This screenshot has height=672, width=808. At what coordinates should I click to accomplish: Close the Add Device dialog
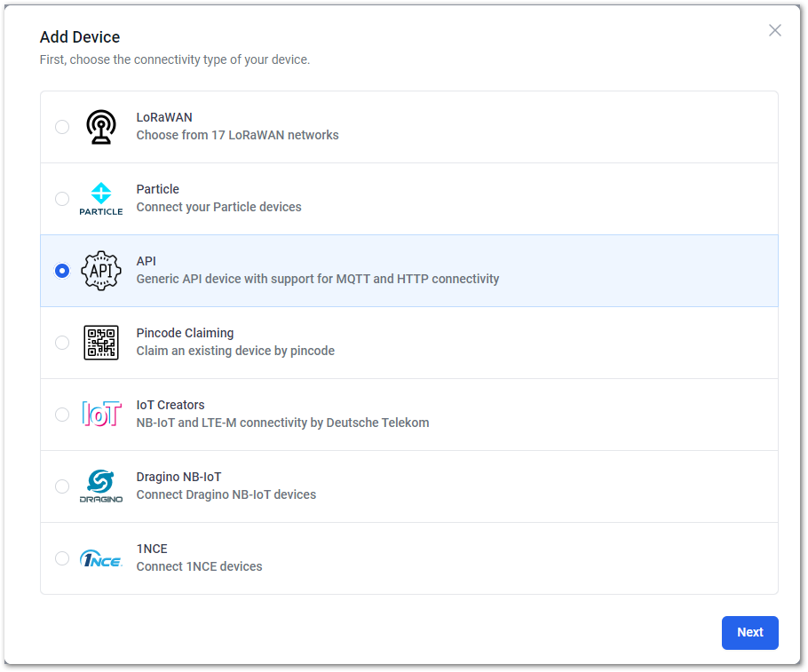[x=775, y=30]
